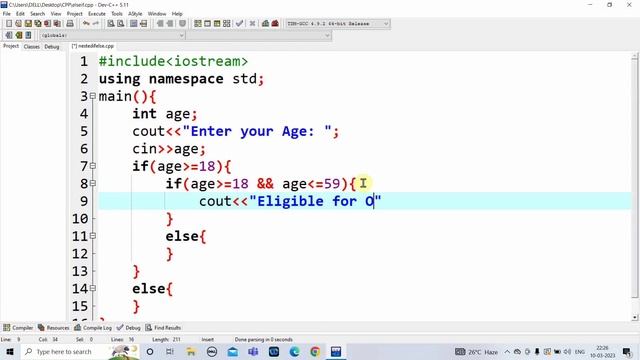Click the Close All toolbar icon

tap(57, 24)
